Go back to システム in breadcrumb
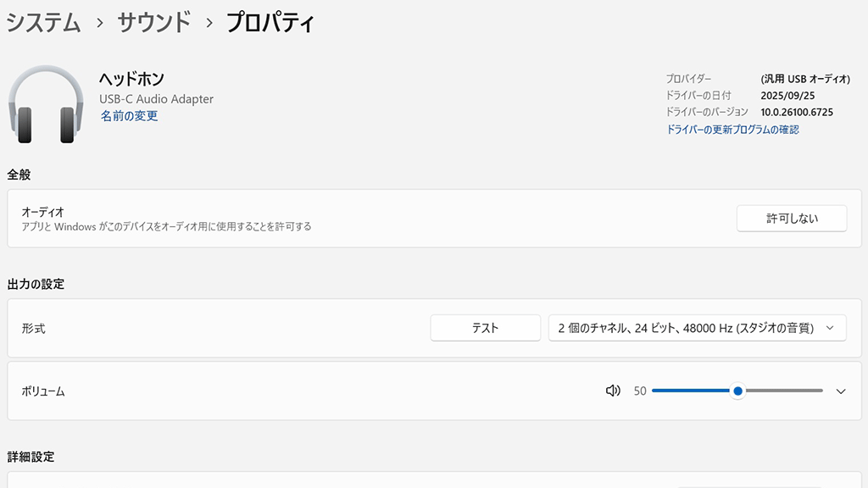Image resolution: width=868 pixels, height=488 pixels. 43,23
